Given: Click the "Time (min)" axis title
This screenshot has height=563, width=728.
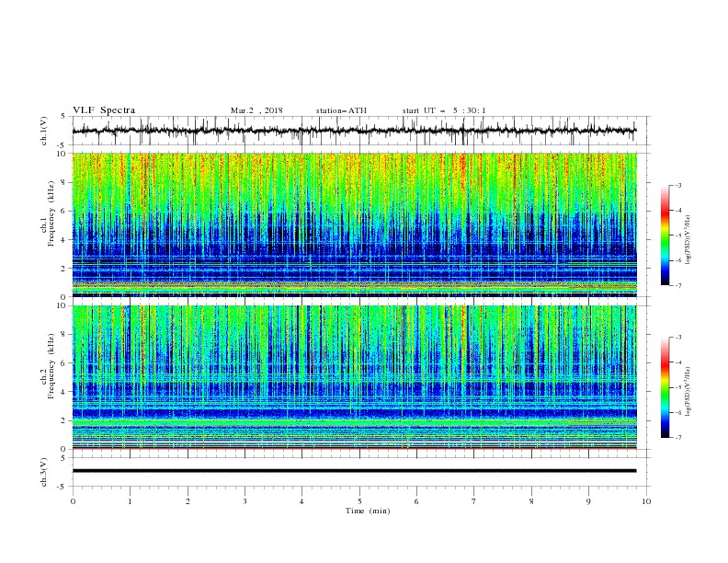Looking at the screenshot, I should coord(368,511).
